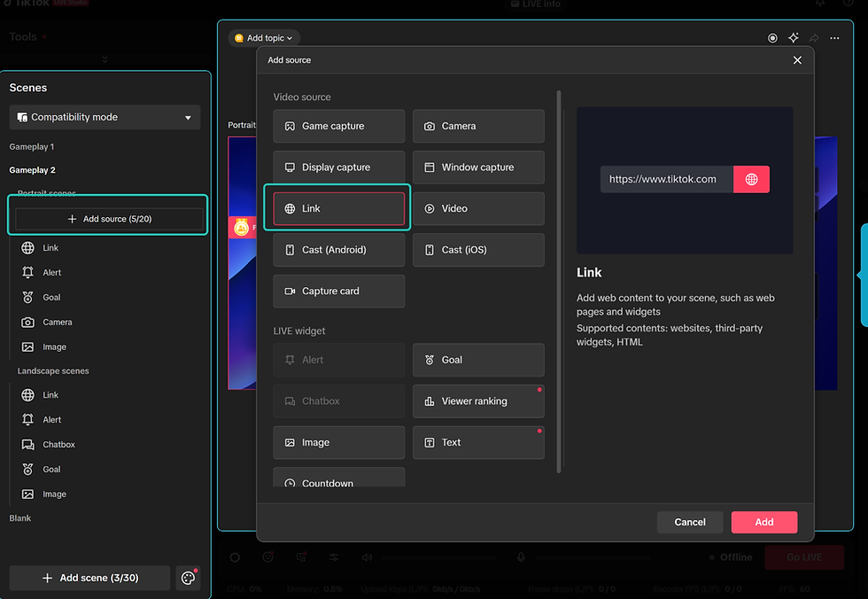Pick Display capture in Add source dialog
Screen dimensions: 868x599
click(338, 167)
